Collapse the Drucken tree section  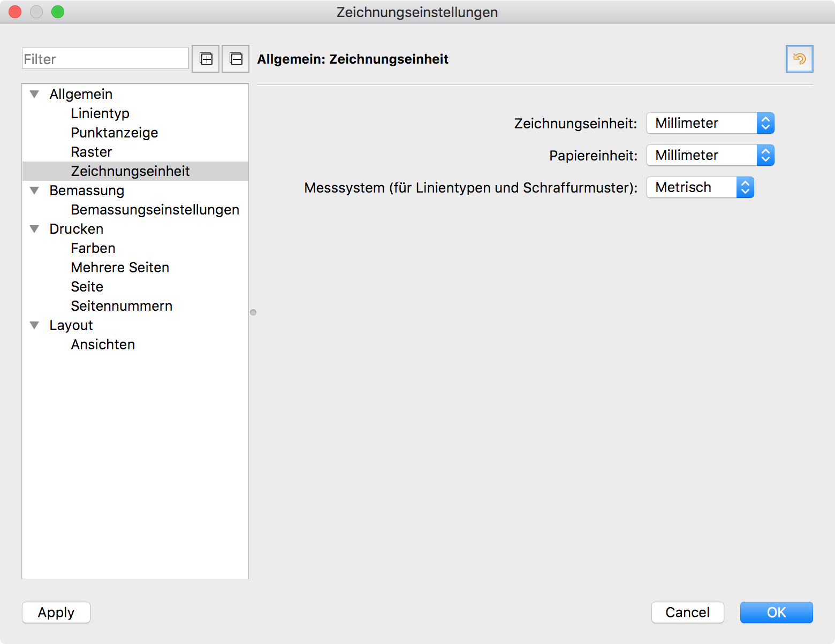point(35,229)
